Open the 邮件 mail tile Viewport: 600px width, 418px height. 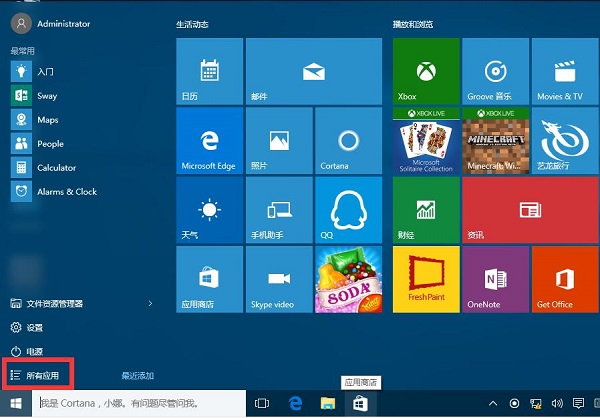(x=314, y=71)
